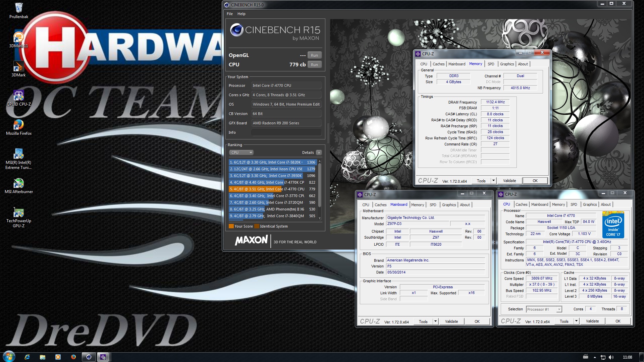Click OK in Memory CPU-Z window

[x=535, y=181]
